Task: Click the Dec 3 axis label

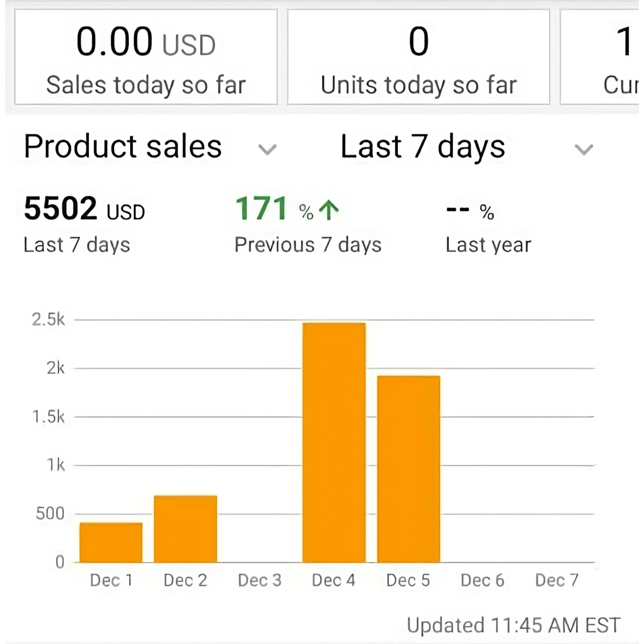Action: pyautogui.click(x=260, y=580)
